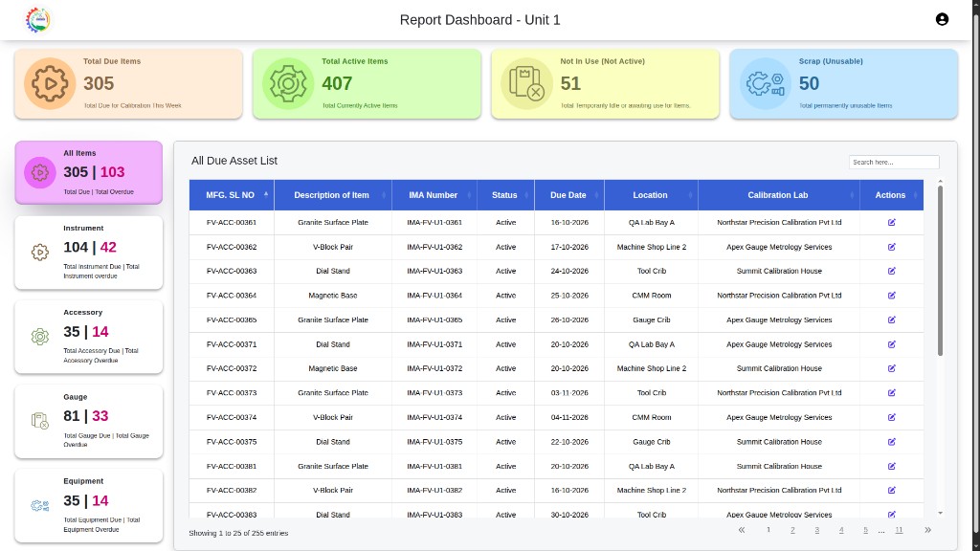Image resolution: width=980 pixels, height=551 pixels.
Task: Go to page 3 of the table
Action: point(817,530)
